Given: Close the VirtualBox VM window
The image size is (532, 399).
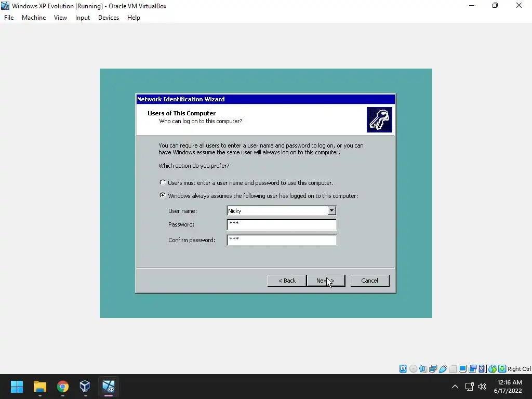Looking at the screenshot, I should 519,5.
